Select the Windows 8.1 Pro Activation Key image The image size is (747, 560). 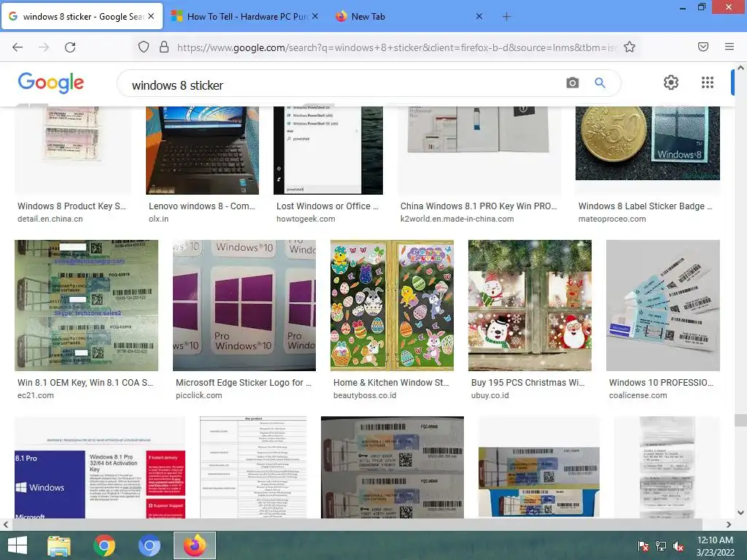point(100,467)
